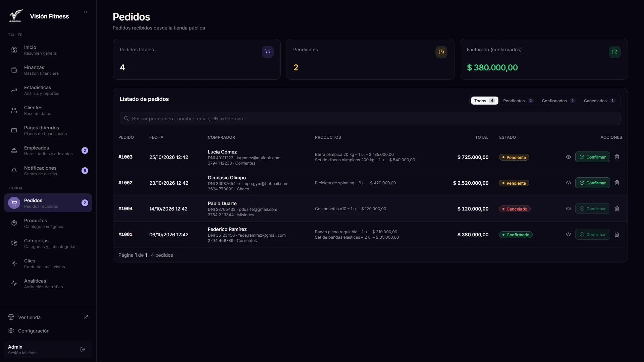Open Configuración link in sidebar
Viewport: 644px width, 362px height.
tap(48, 331)
